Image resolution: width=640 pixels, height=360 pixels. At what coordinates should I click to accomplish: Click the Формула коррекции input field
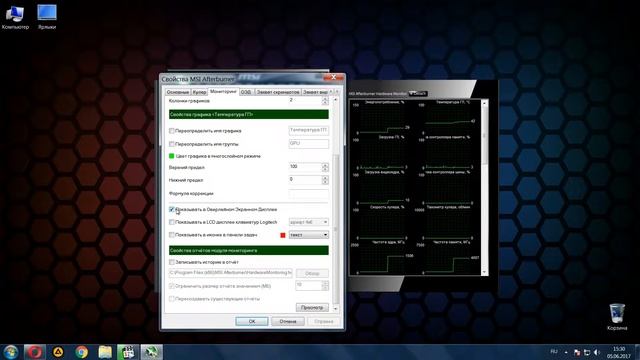click(309, 193)
